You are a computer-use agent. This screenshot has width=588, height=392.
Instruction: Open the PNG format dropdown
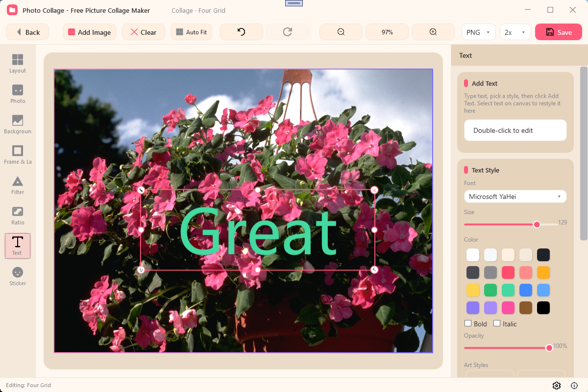tap(479, 32)
